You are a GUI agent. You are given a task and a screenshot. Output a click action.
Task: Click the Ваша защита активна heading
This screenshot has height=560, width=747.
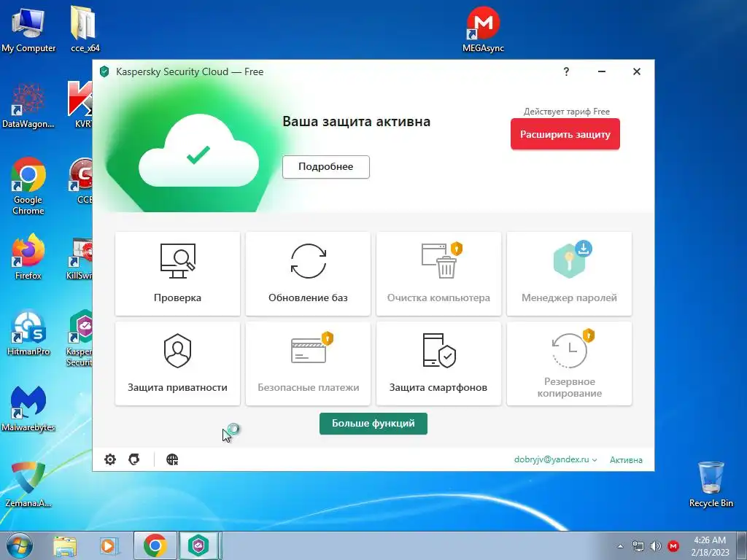[356, 122]
